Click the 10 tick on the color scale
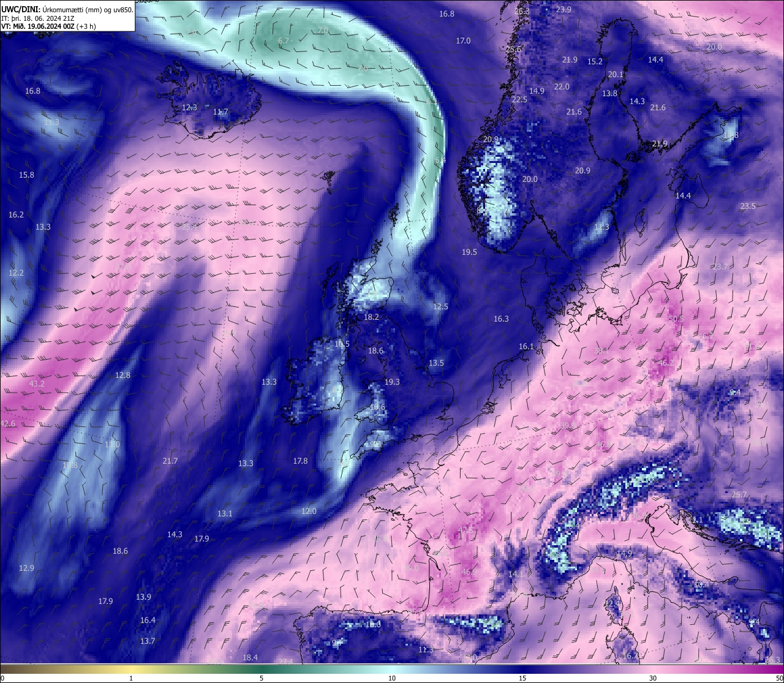784x683 pixels. click(x=392, y=678)
